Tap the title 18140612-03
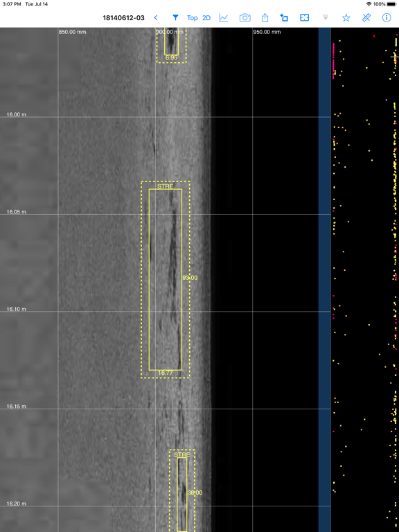 123,17
